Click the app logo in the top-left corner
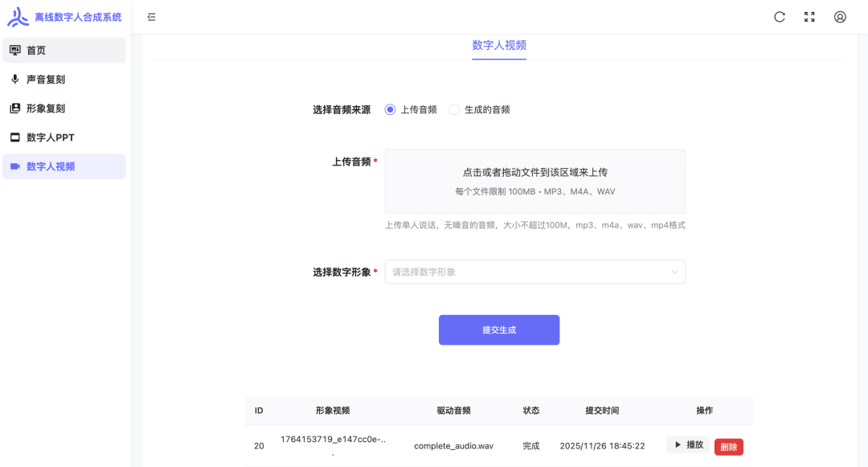 [x=18, y=15]
